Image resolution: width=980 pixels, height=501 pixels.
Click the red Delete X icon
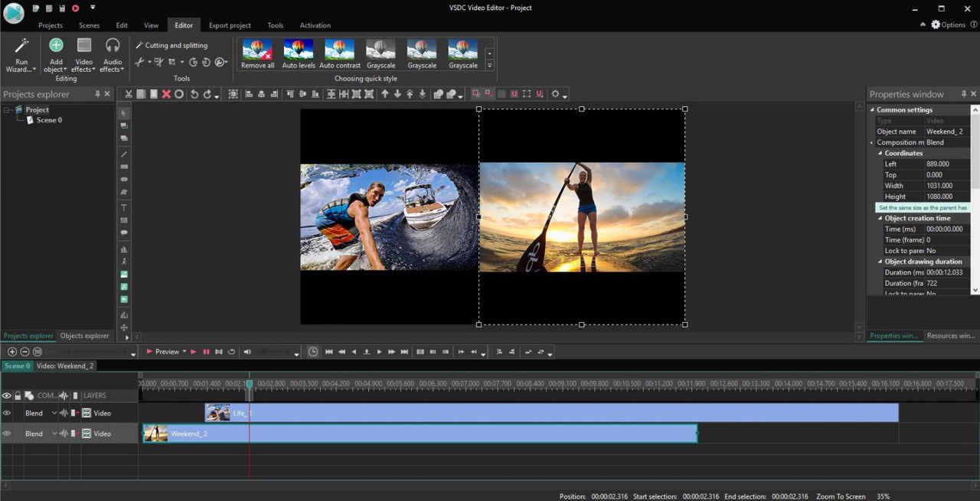click(x=166, y=94)
